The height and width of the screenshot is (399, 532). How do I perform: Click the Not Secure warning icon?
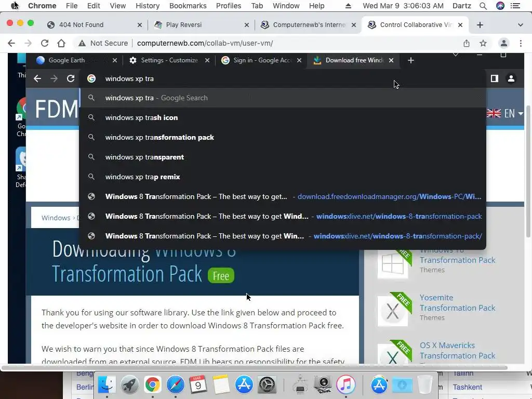click(x=82, y=43)
